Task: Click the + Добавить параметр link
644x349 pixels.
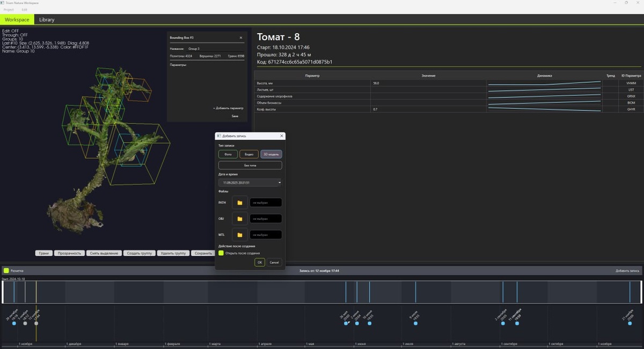Action: click(228, 108)
